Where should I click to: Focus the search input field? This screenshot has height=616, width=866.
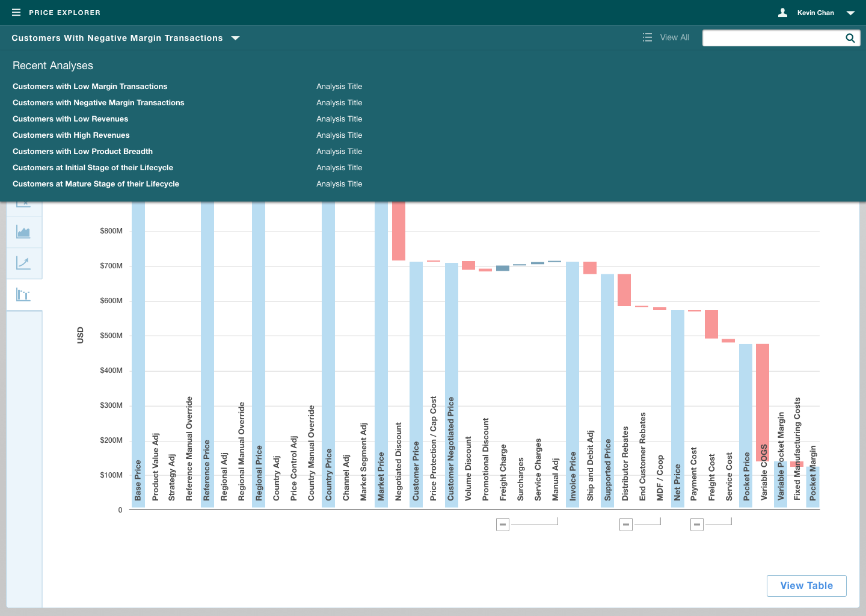772,38
